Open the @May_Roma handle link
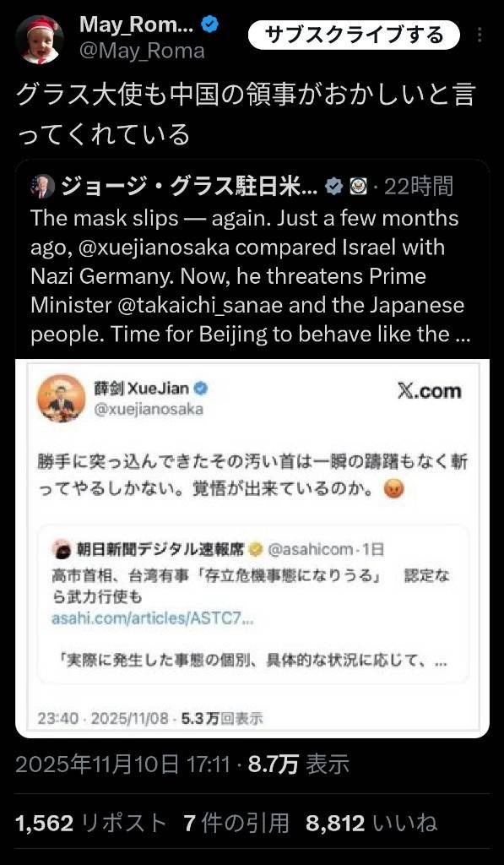This screenshot has width=504, height=865. pyautogui.click(x=142, y=51)
